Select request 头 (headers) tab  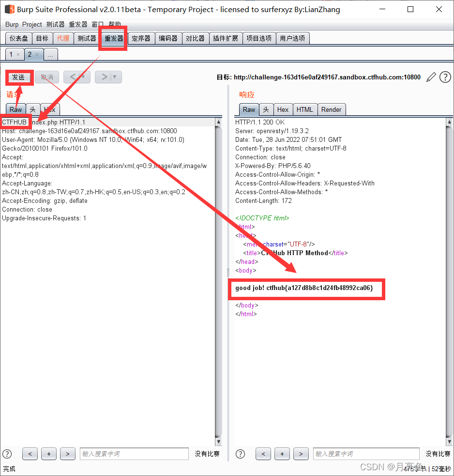(33, 109)
